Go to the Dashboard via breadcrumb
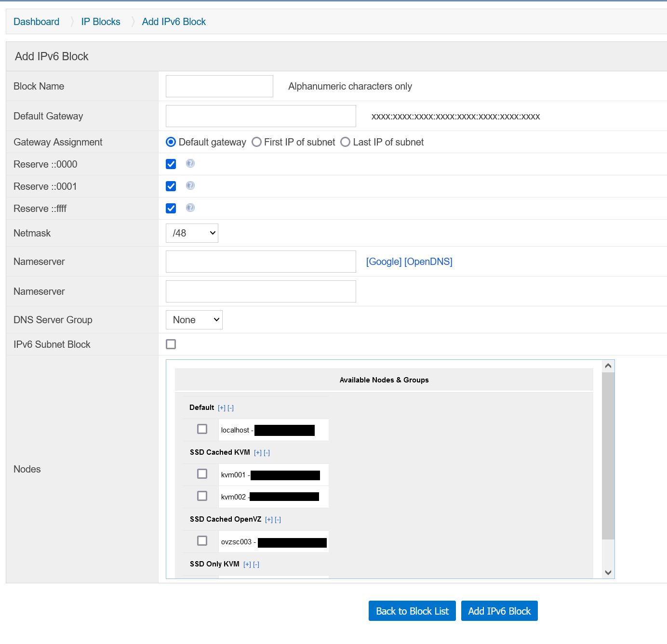Viewport: 667px width, 644px height. pyautogui.click(x=36, y=21)
